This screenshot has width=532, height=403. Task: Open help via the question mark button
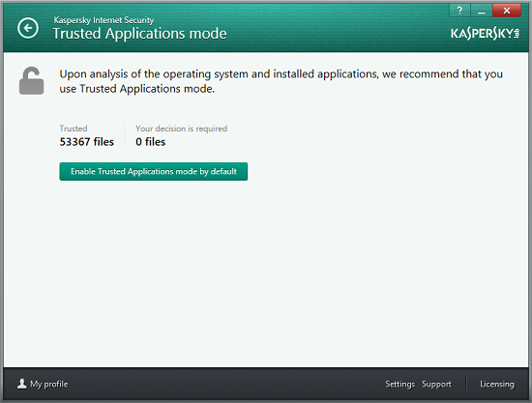click(459, 11)
